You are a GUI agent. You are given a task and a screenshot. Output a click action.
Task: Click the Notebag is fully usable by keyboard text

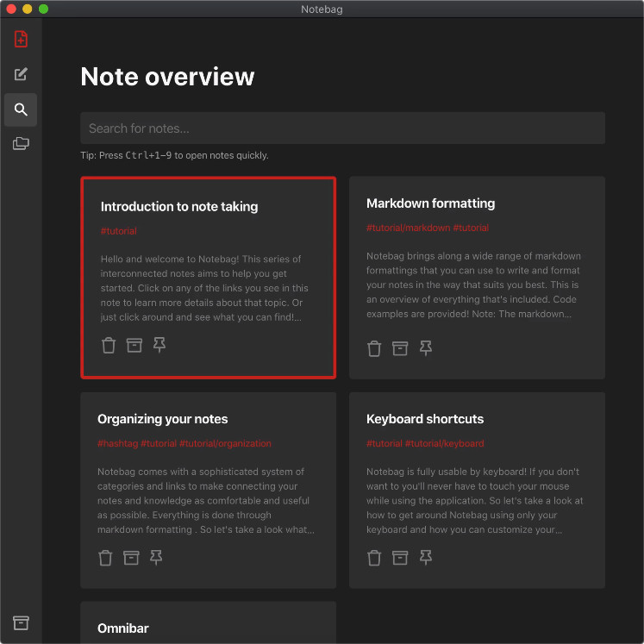point(474,501)
